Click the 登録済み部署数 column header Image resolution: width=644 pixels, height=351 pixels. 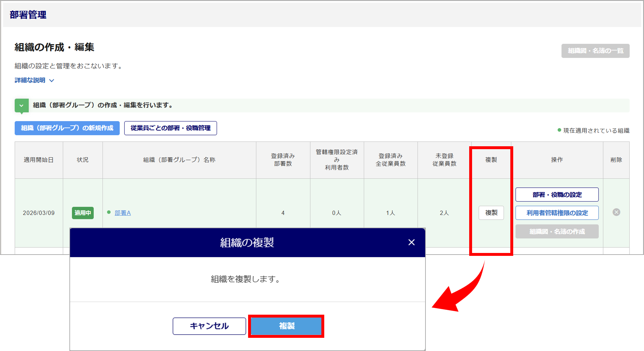[283, 160]
